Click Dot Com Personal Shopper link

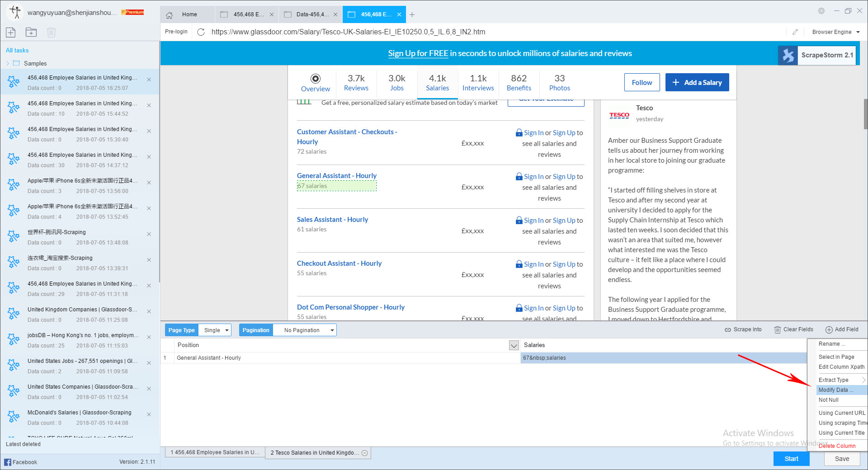coord(351,307)
